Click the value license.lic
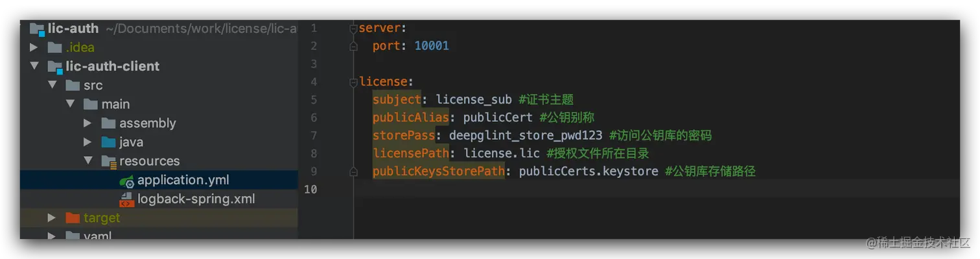Image resolution: width=980 pixels, height=259 pixels. tap(501, 153)
